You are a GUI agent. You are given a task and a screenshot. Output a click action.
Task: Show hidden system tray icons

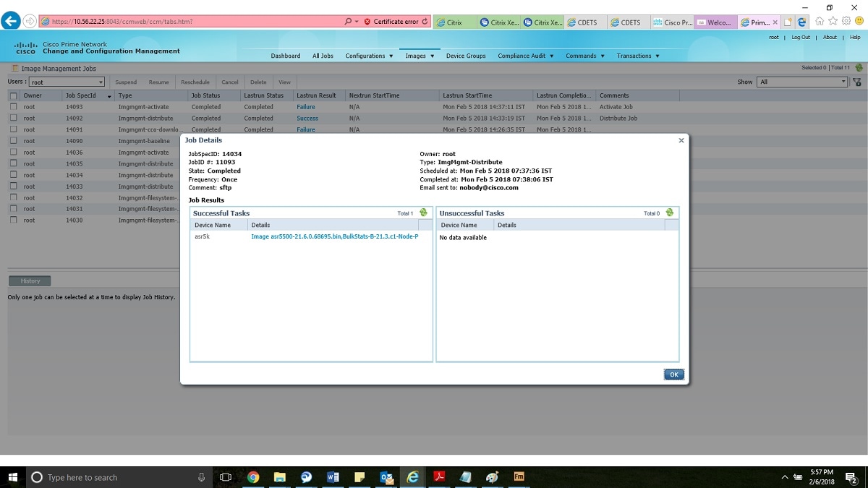(x=785, y=477)
